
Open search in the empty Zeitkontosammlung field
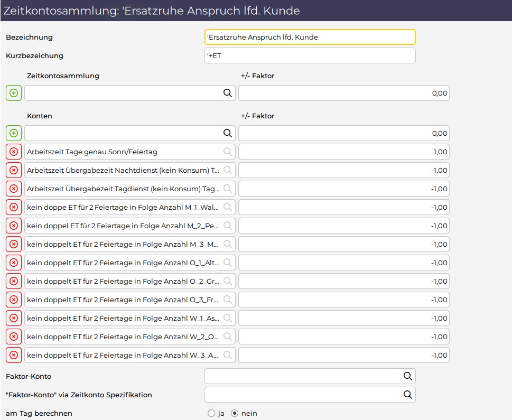tap(228, 93)
